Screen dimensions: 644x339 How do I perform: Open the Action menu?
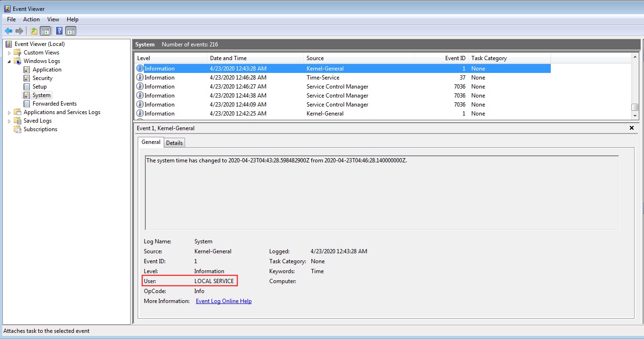click(31, 19)
